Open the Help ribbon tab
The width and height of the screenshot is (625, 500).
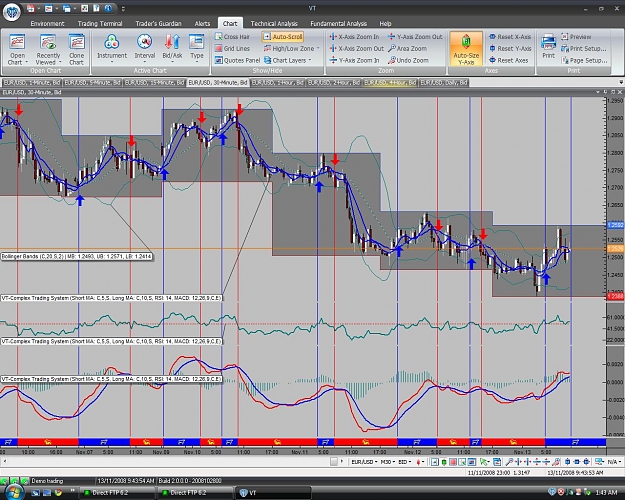pyautogui.click(x=385, y=24)
